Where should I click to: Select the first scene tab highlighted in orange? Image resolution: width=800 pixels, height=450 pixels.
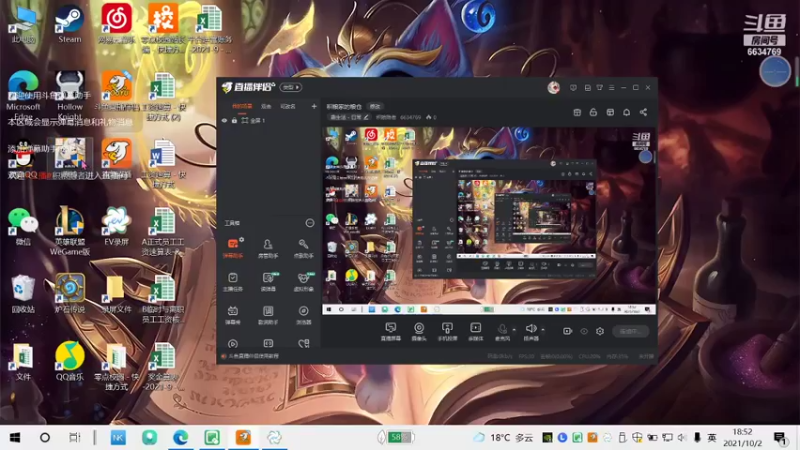(x=242, y=106)
